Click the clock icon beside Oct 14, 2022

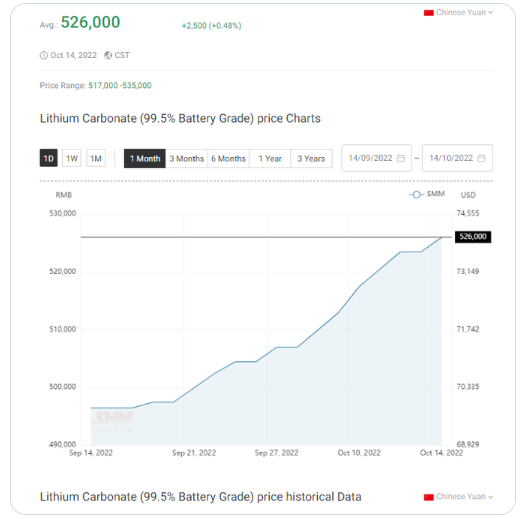(x=44, y=55)
